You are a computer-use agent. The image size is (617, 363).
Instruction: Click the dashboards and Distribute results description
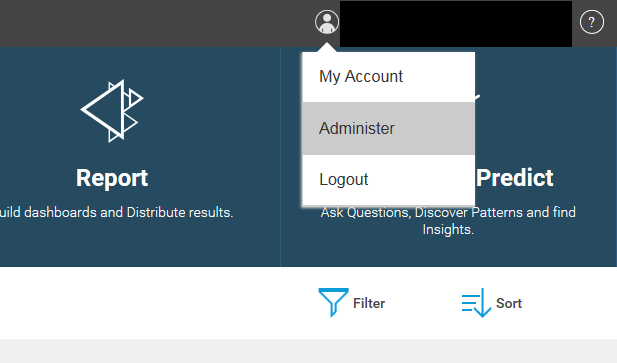[116, 212]
